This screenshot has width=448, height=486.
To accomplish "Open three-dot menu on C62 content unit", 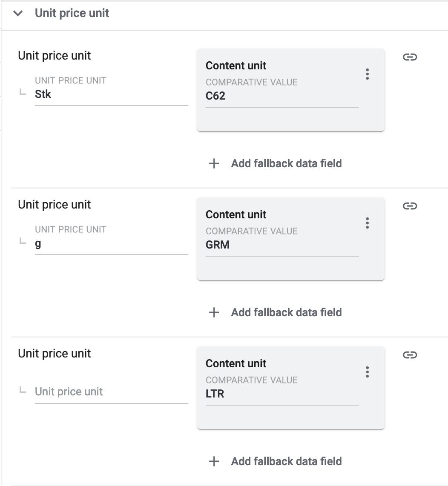I will pos(367,74).
